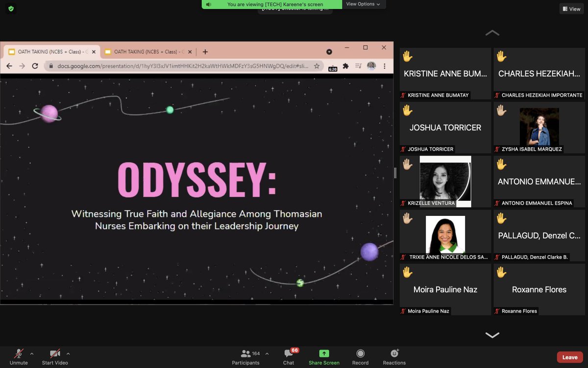Click raised hand icon on Kristine's tile

408,56
